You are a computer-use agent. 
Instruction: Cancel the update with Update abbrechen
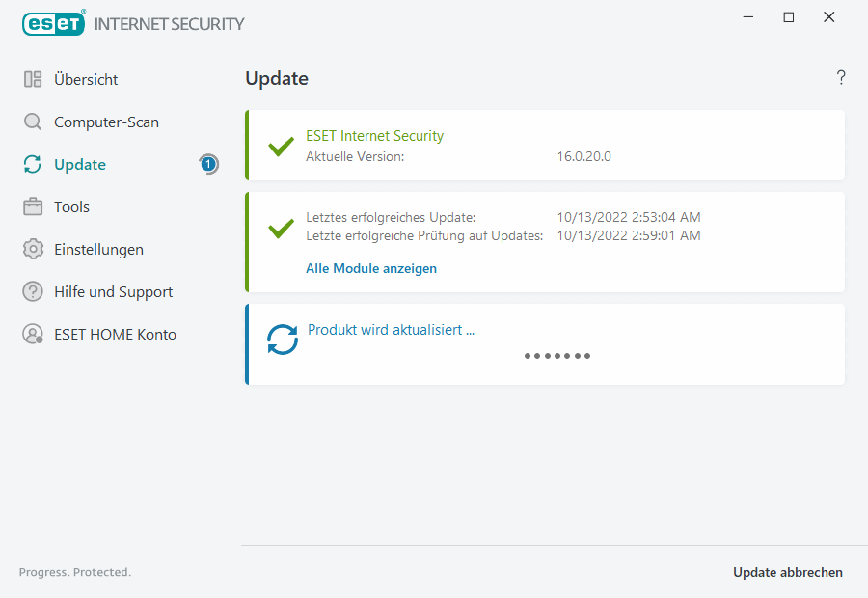pos(787,573)
